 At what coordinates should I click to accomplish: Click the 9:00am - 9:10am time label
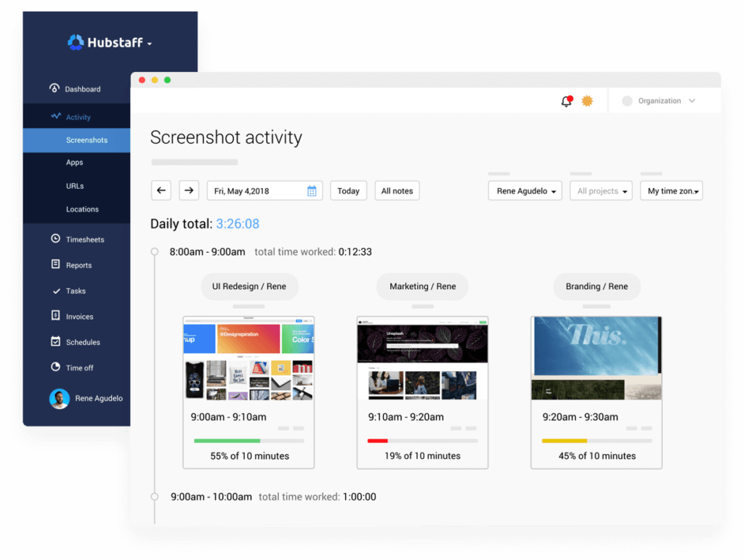(228, 417)
